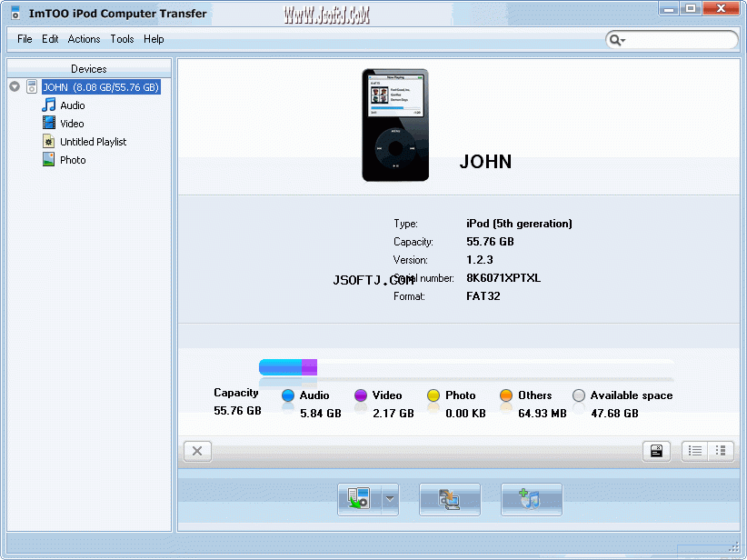Click the blue Audio legend dot

pos(288,395)
